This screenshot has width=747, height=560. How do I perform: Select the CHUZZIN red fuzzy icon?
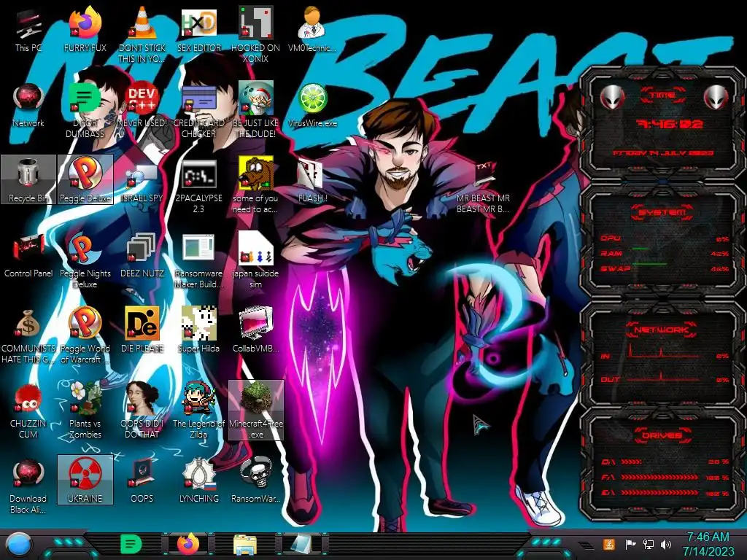pos(28,411)
